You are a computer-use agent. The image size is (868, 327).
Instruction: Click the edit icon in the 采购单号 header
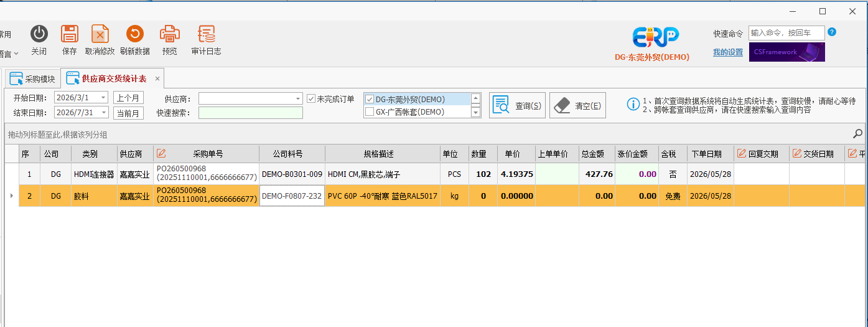pyautogui.click(x=161, y=153)
